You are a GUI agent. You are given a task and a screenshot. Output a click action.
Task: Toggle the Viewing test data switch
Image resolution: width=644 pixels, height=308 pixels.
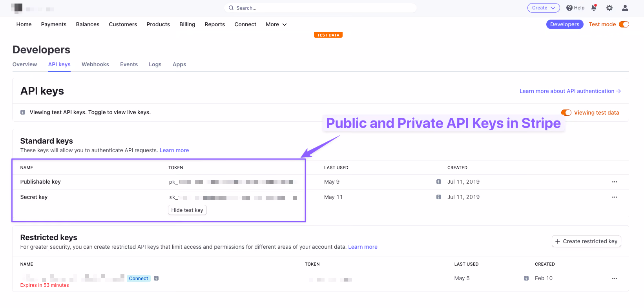click(566, 113)
